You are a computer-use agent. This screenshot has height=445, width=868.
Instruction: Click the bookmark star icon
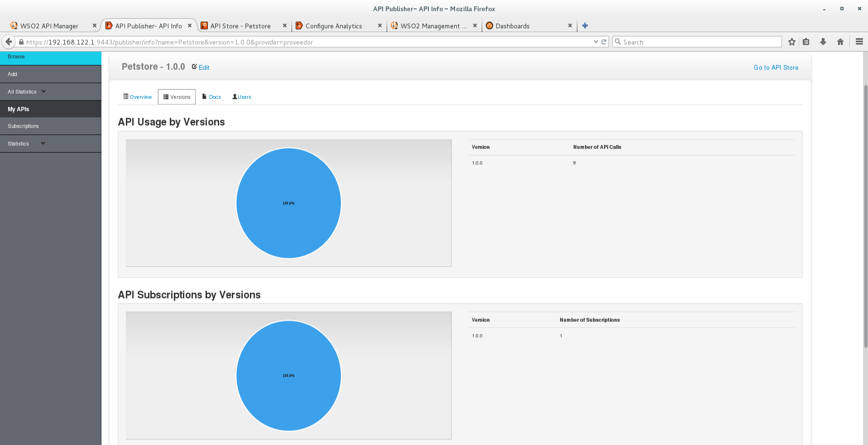[791, 42]
